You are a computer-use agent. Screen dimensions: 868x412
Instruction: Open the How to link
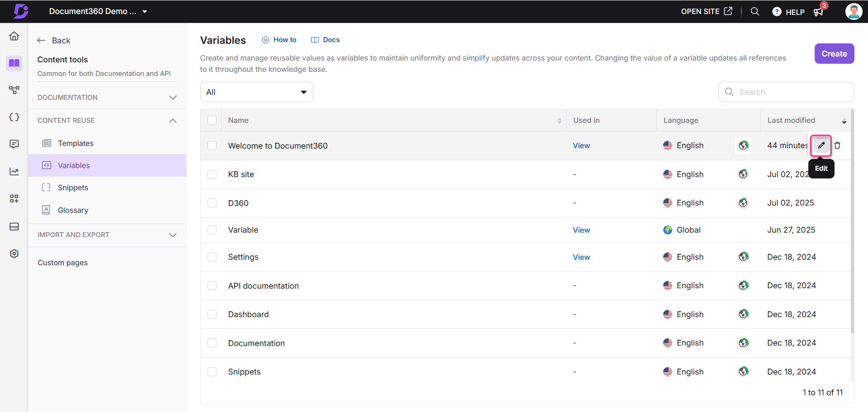click(279, 40)
